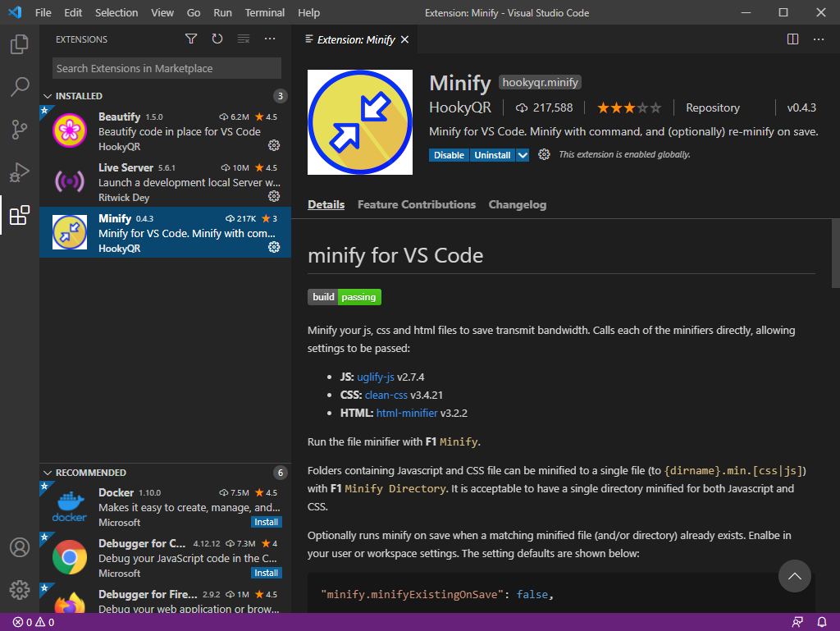Open the File menu

(43, 12)
